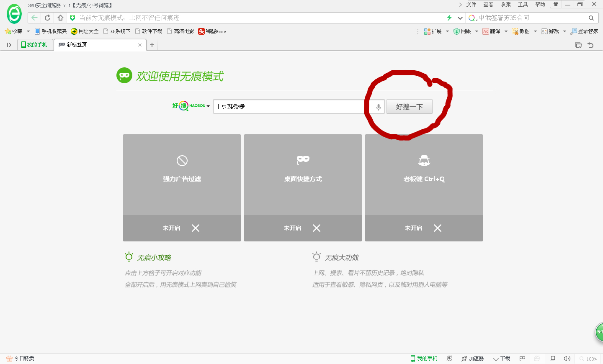Restore closed tab with undo icon
Image resolution: width=603 pixels, height=364 pixels.
click(x=591, y=45)
